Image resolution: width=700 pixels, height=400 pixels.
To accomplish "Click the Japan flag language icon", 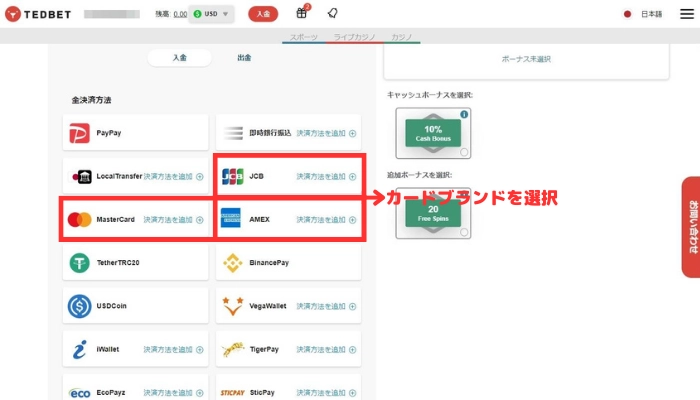I will (x=627, y=14).
